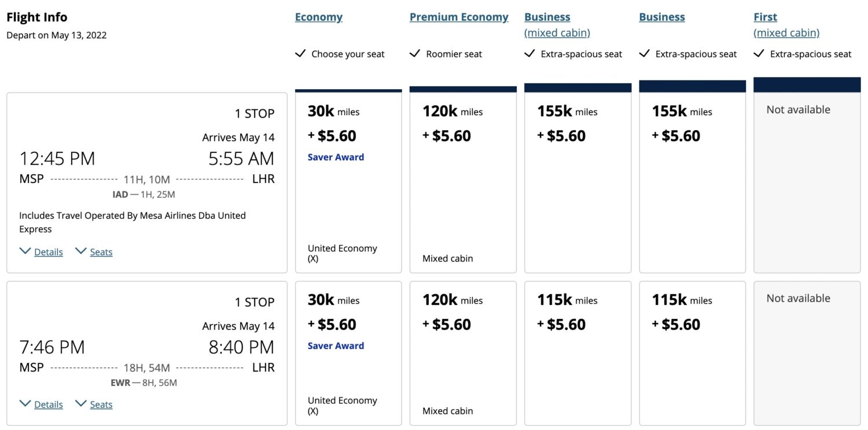Click the chevron icon beside Seats on second flight
Viewport: 868px width, 430px height.
(x=81, y=403)
